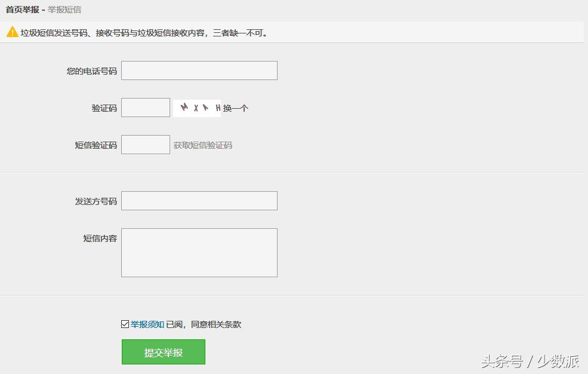
Task: Submit the report via 提交举报
Action: (x=163, y=352)
